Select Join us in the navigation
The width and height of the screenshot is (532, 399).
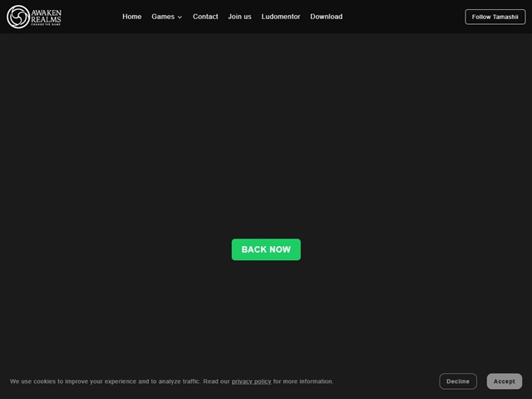point(239,17)
